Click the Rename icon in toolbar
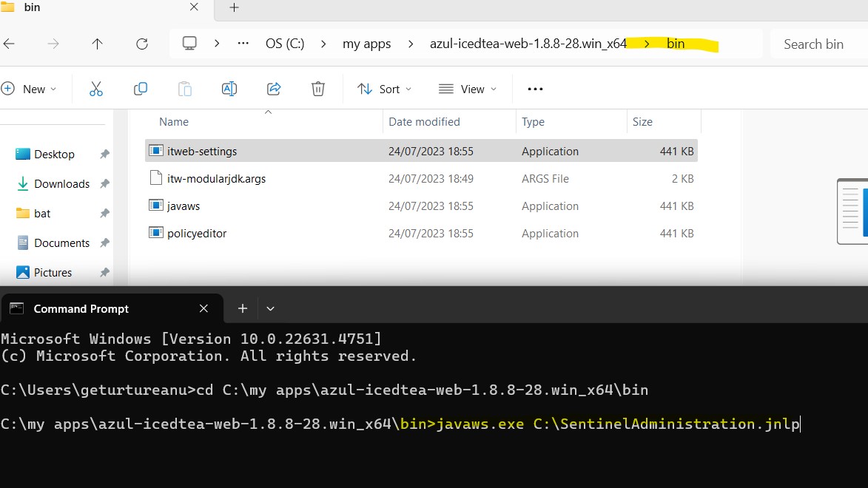 (x=229, y=89)
